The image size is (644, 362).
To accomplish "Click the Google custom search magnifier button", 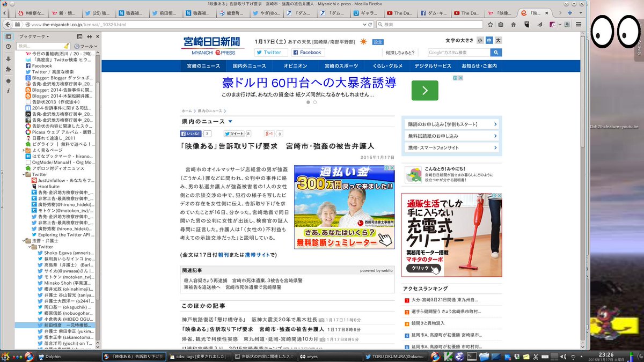I will [496, 53].
